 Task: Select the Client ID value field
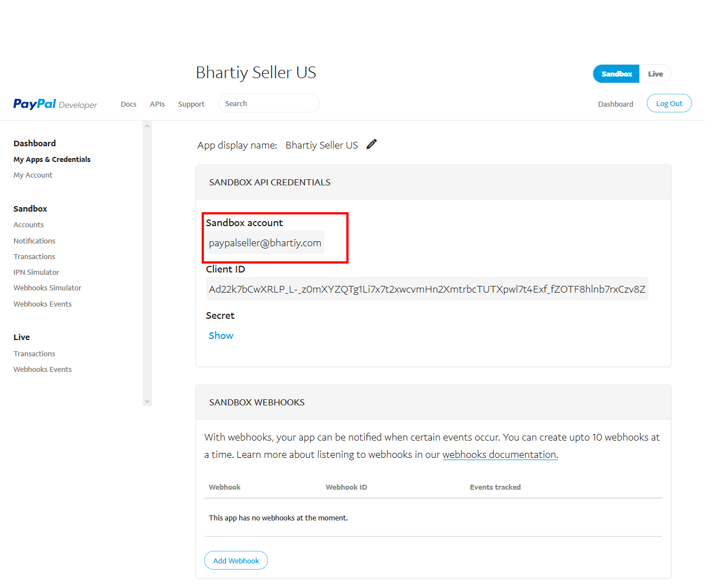(427, 289)
